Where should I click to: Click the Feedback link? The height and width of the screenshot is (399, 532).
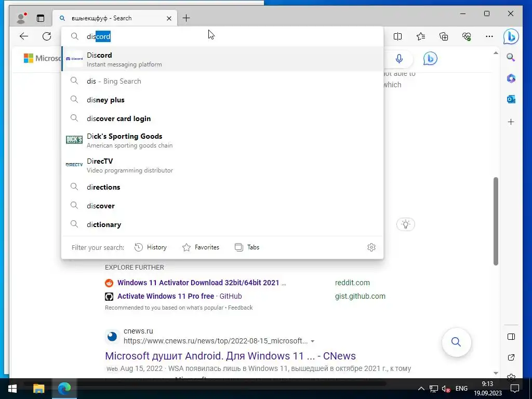[240, 308]
